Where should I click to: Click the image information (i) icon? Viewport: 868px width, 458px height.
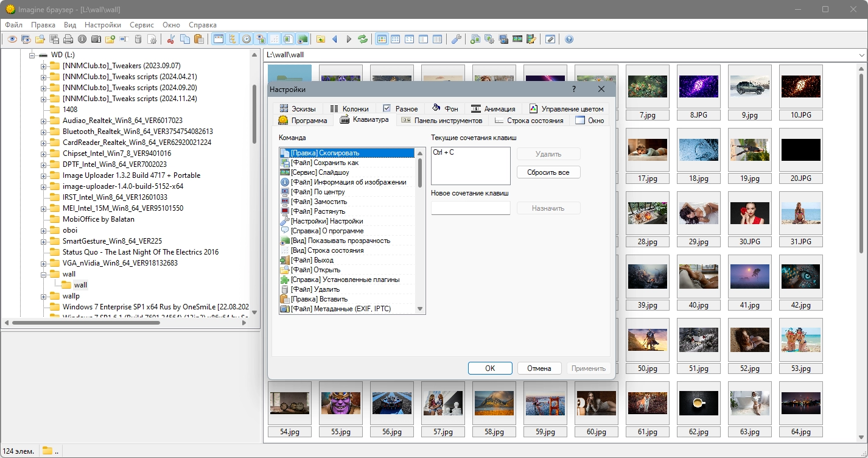point(82,40)
